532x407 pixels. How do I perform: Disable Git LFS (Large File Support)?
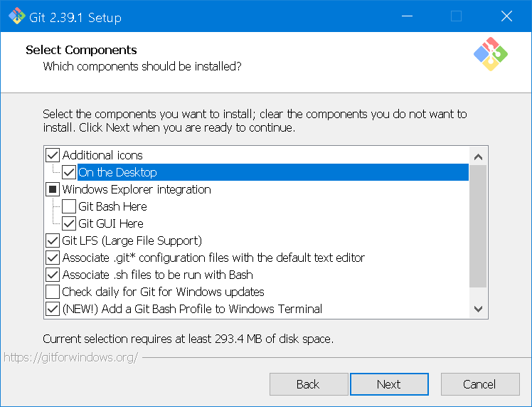pos(53,240)
